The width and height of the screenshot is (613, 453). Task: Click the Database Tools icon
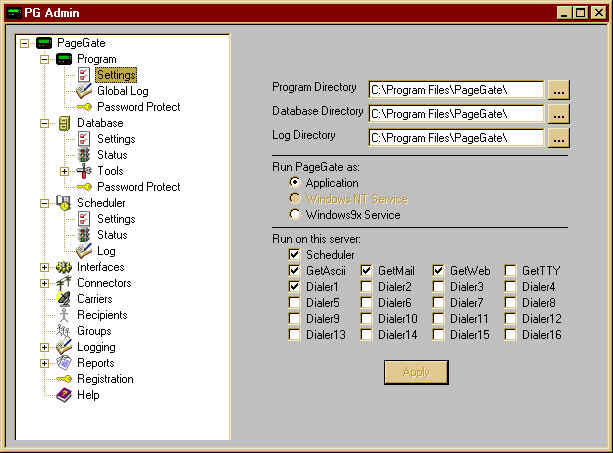pyautogui.click(x=85, y=171)
